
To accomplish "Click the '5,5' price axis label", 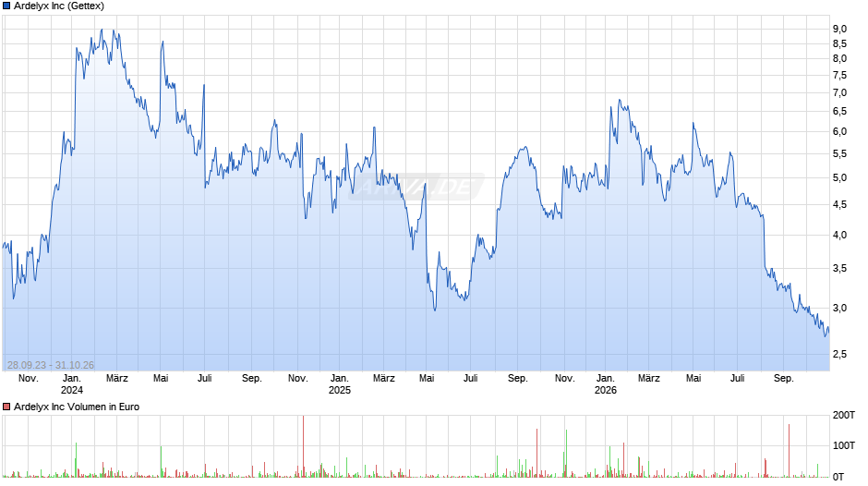I will [x=839, y=154].
